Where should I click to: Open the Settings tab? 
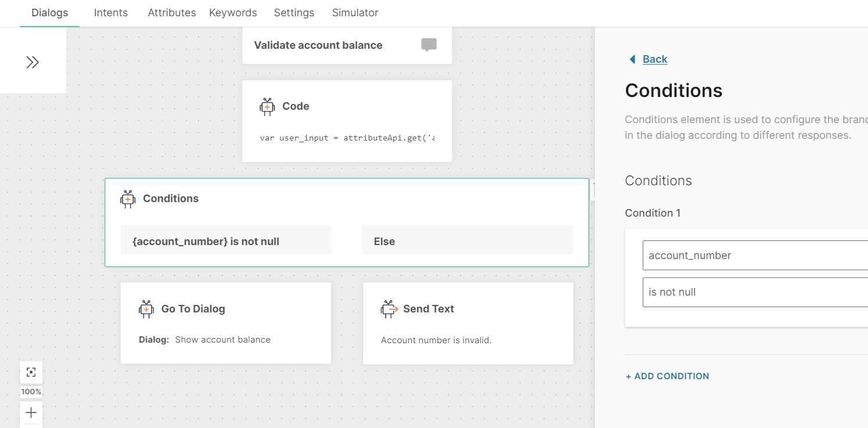pos(294,13)
